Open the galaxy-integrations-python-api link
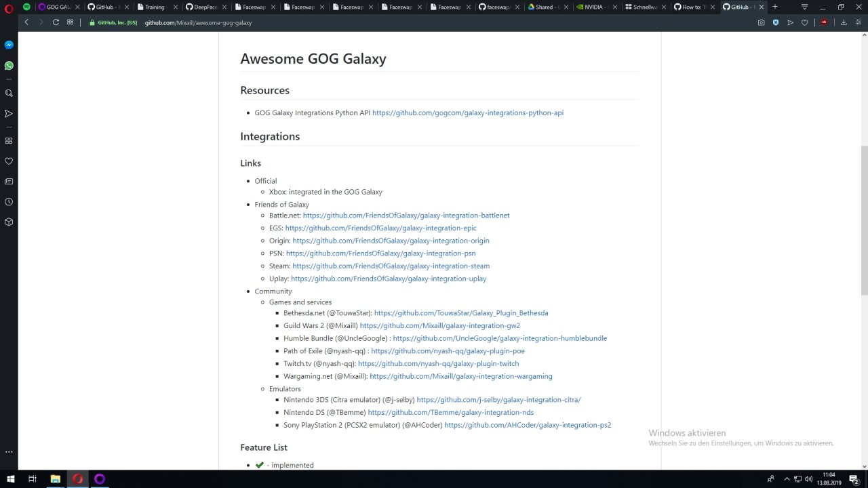Image resolution: width=868 pixels, height=488 pixels. click(x=468, y=113)
